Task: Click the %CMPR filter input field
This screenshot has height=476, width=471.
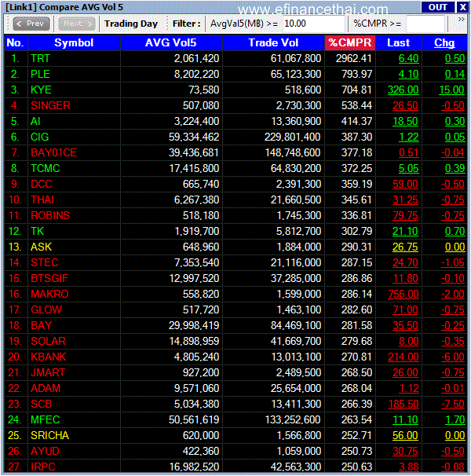Action: click(425, 24)
